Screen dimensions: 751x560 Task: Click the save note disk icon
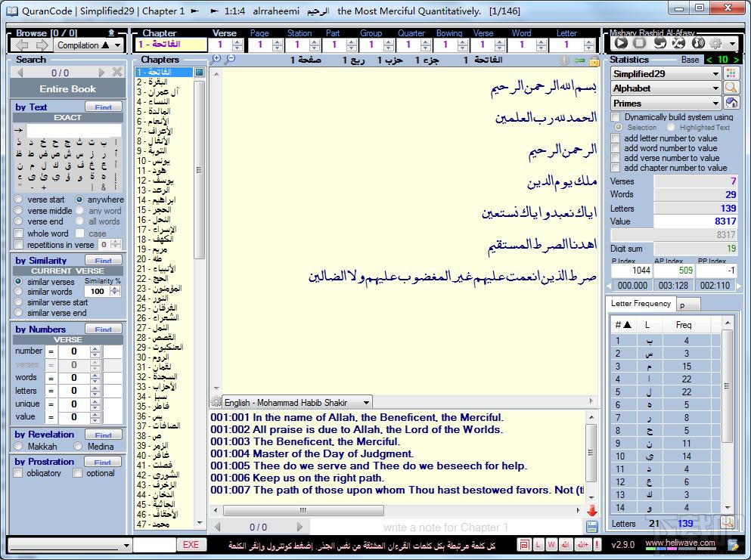(591, 527)
